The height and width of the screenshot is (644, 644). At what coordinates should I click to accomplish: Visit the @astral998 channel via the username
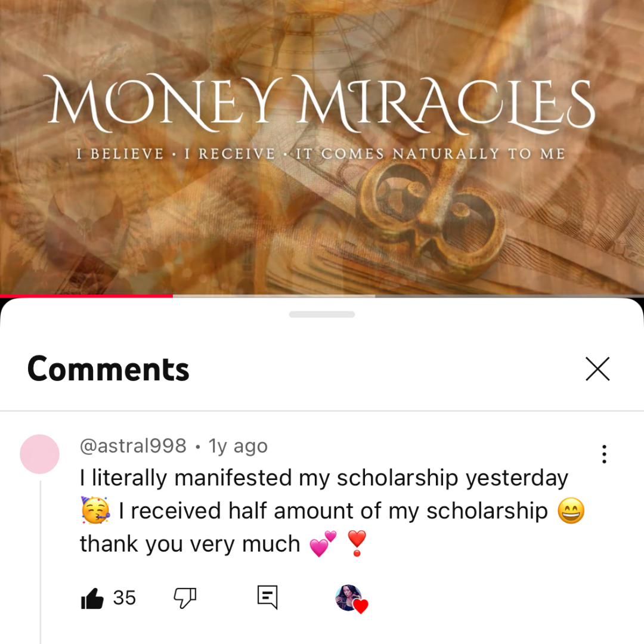133,446
